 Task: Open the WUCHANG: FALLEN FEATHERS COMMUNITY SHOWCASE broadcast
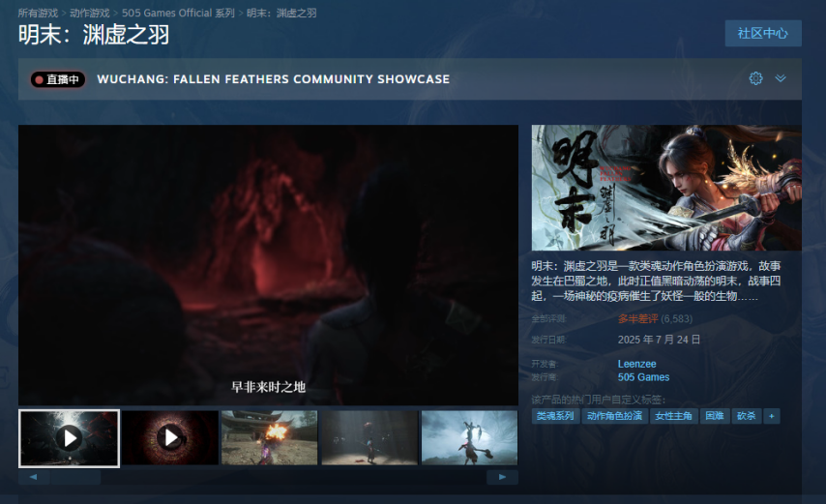click(274, 79)
